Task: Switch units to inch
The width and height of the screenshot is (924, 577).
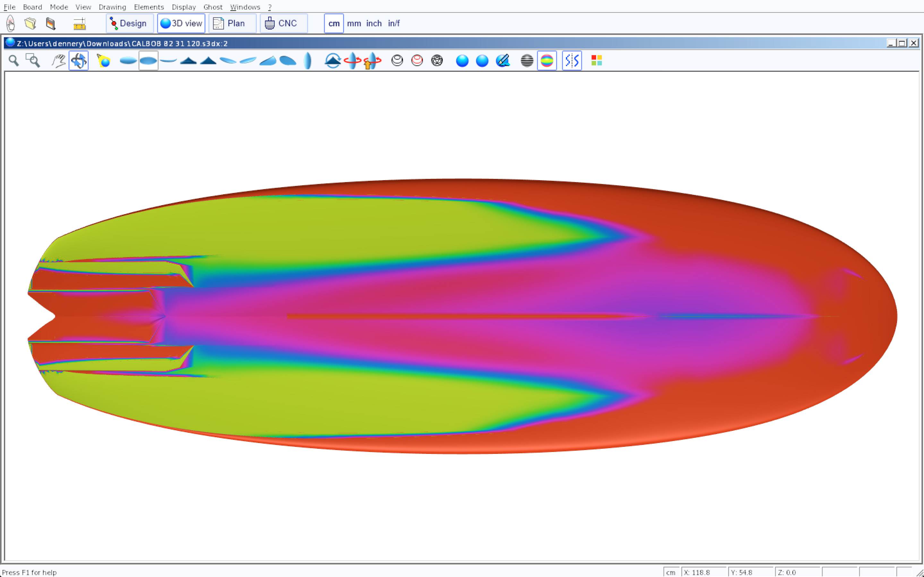Action: pyautogui.click(x=374, y=24)
